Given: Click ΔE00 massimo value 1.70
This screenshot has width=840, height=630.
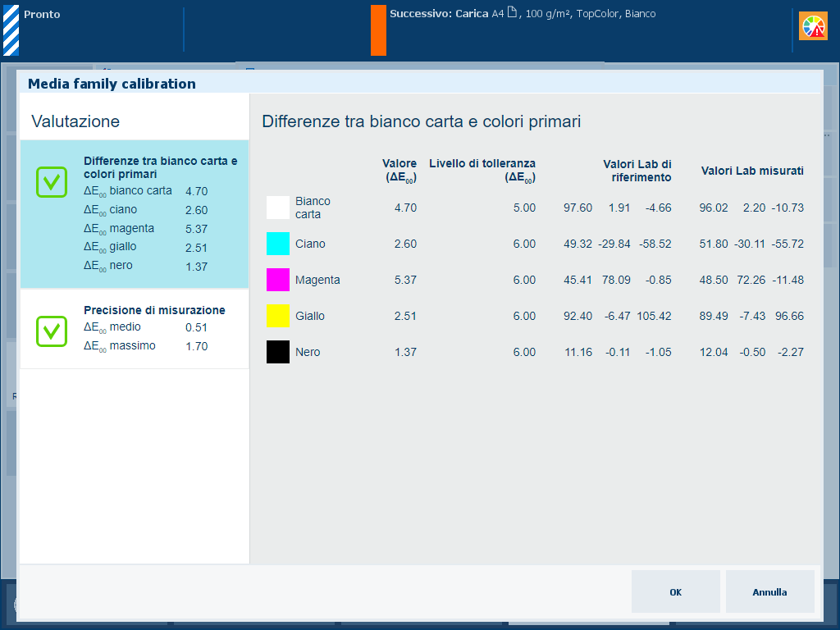Looking at the screenshot, I should (197, 346).
